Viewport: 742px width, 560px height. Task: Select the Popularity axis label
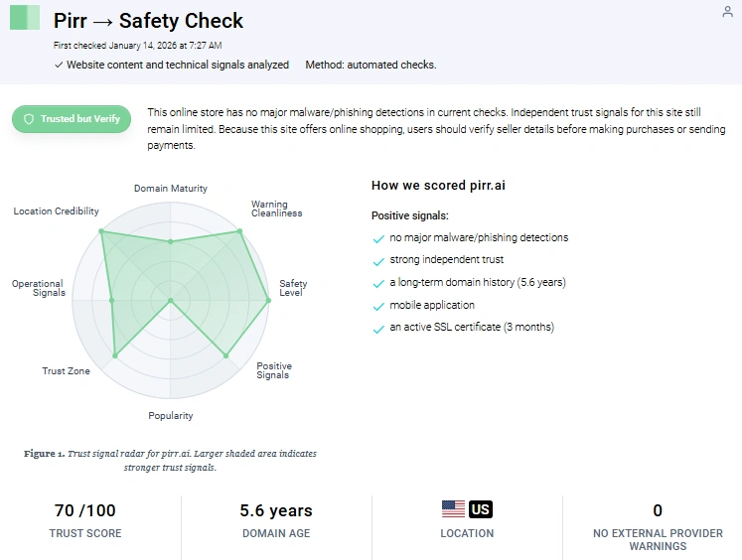click(x=171, y=416)
